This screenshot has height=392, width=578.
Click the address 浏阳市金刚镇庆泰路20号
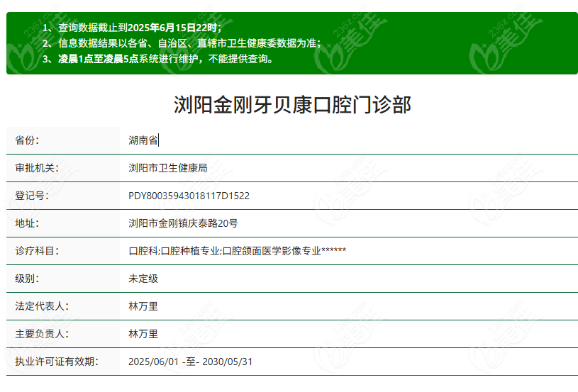pyautogui.click(x=183, y=223)
